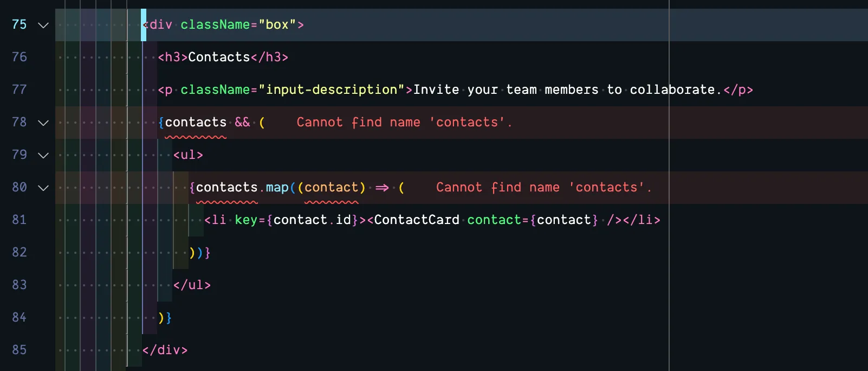
Task: Click the closing </ul> tag on line 83
Action: point(192,285)
